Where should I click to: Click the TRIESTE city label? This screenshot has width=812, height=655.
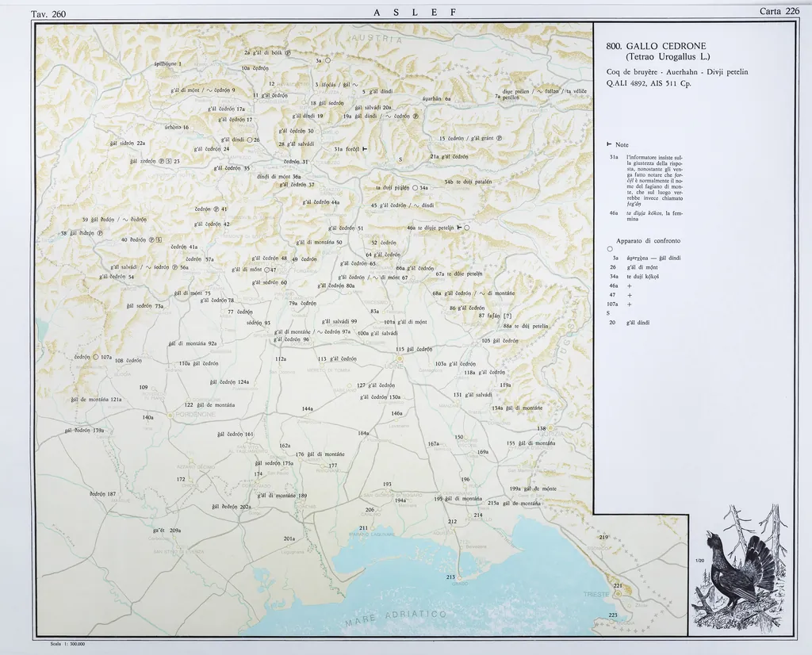[x=596, y=594]
